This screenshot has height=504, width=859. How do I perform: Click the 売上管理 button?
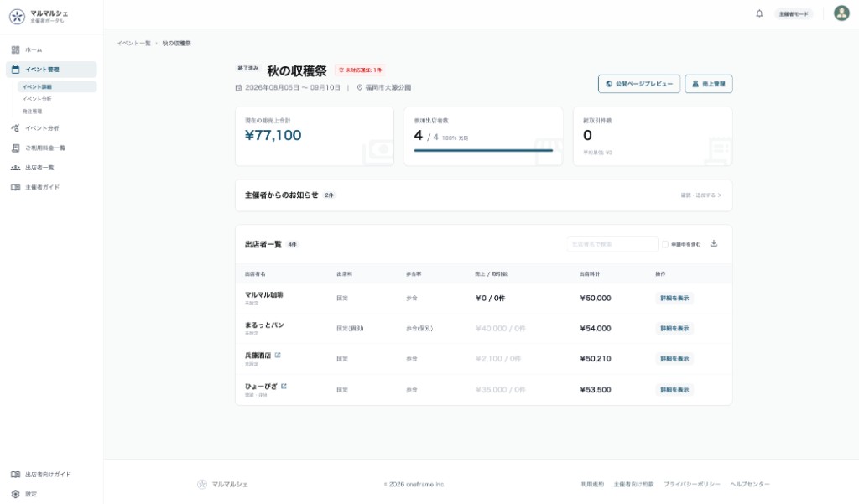pos(708,84)
